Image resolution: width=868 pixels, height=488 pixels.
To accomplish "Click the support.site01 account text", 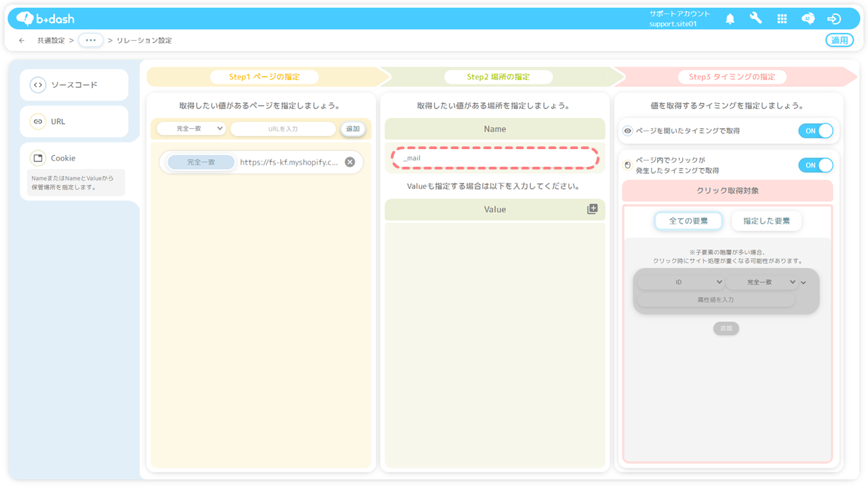I will coord(673,24).
